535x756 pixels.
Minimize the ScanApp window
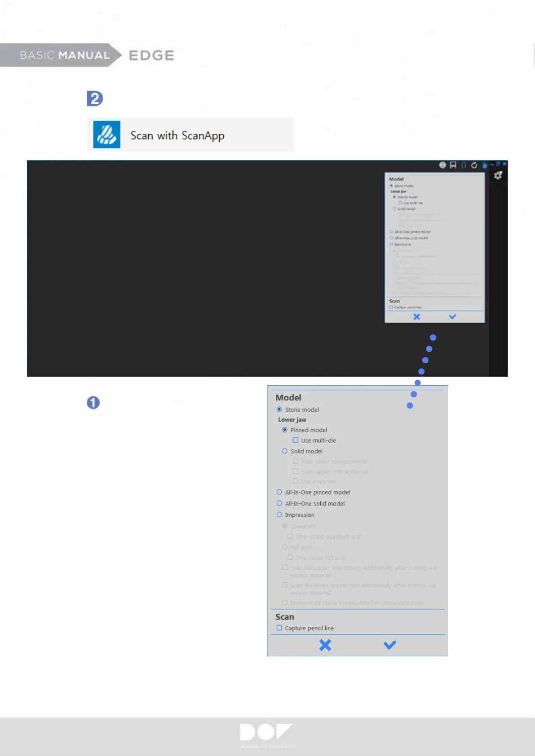(x=492, y=164)
